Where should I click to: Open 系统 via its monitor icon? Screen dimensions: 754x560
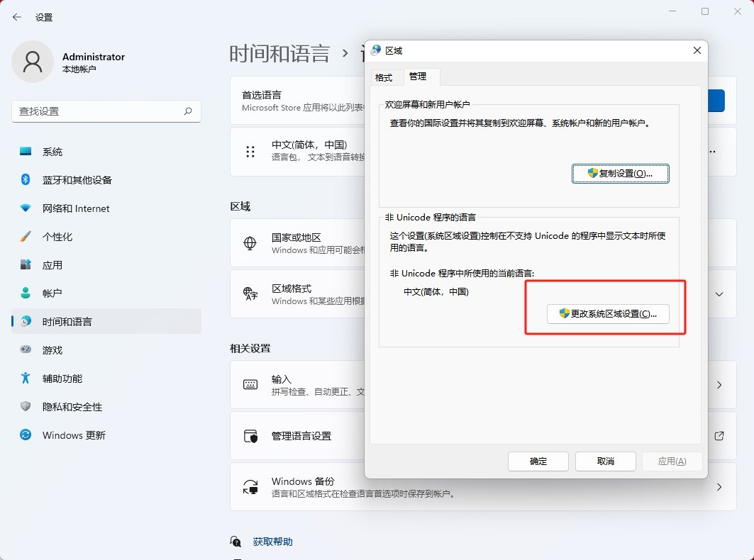(26, 152)
